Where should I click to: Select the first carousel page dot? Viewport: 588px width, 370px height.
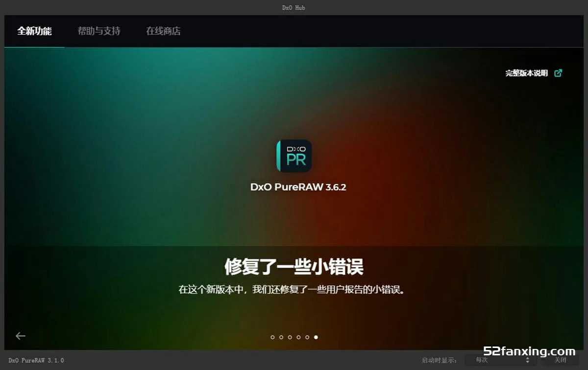[272, 337]
